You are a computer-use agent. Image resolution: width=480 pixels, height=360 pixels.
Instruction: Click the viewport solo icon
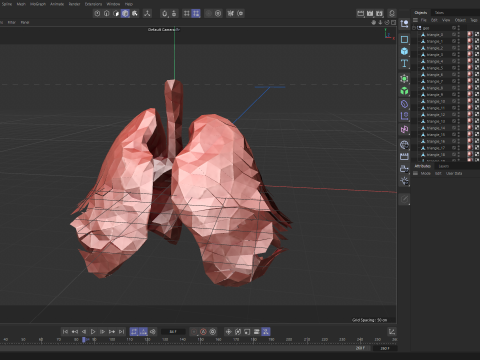165,13
